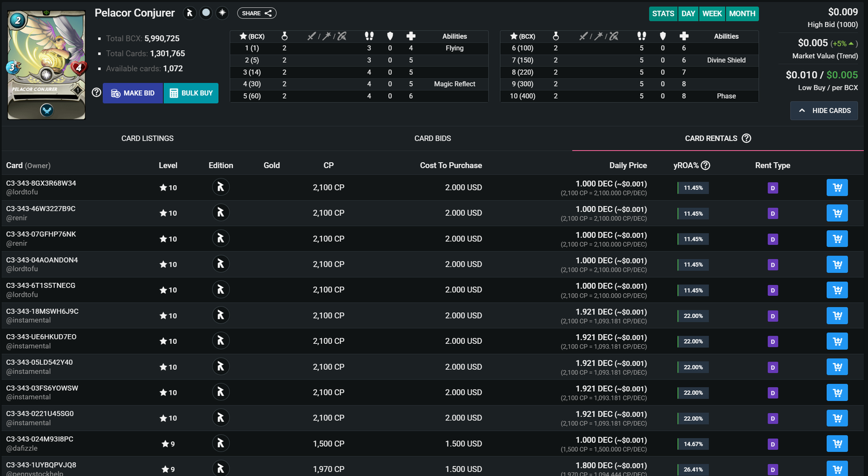Collapse listings with Hide Cards
The image size is (868, 476).
(x=824, y=111)
